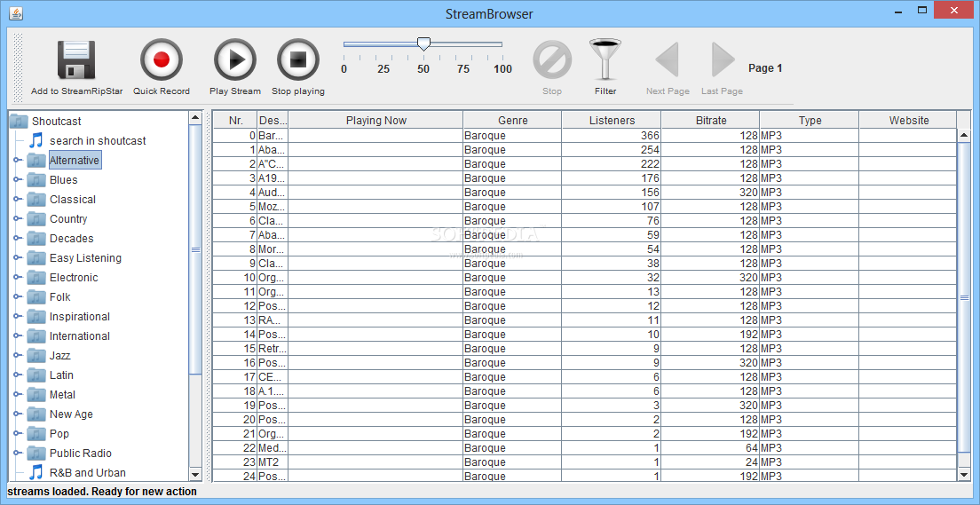Expand the Blues tree node handle
The width and height of the screenshot is (980, 505).
point(17,180)
